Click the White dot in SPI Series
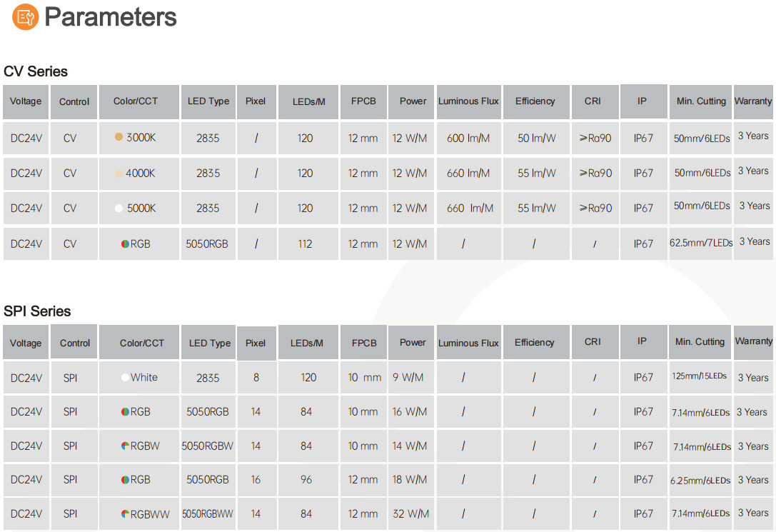Screen dimensions: 776x532 pyautogui.click(x=125, y=377)
